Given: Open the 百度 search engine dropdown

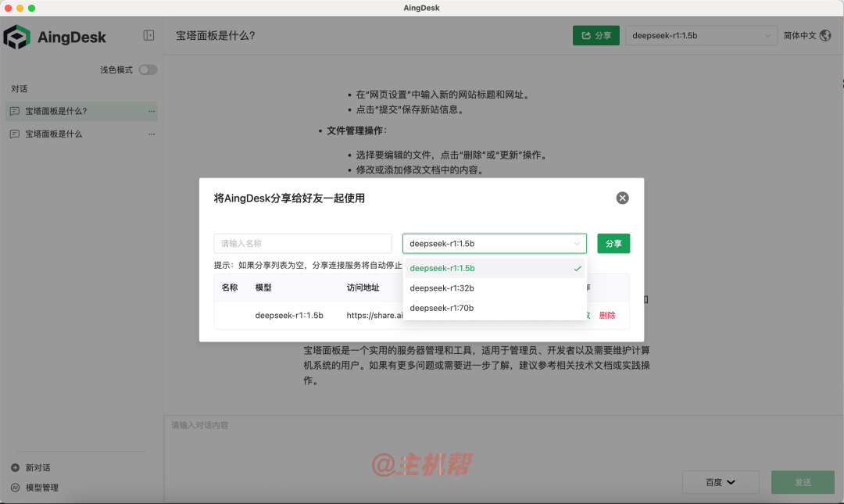Looking at the screenshot, I should point(721,482).
